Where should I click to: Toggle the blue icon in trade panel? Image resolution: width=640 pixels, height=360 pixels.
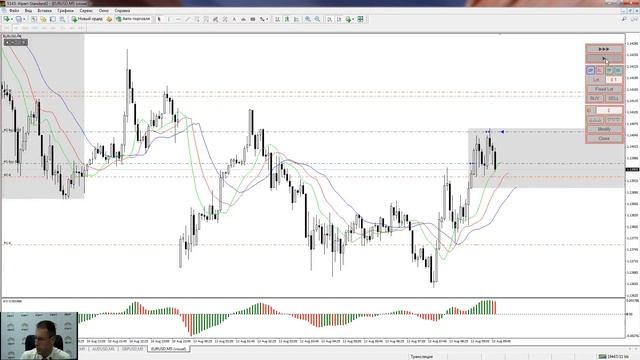point(590,70)
